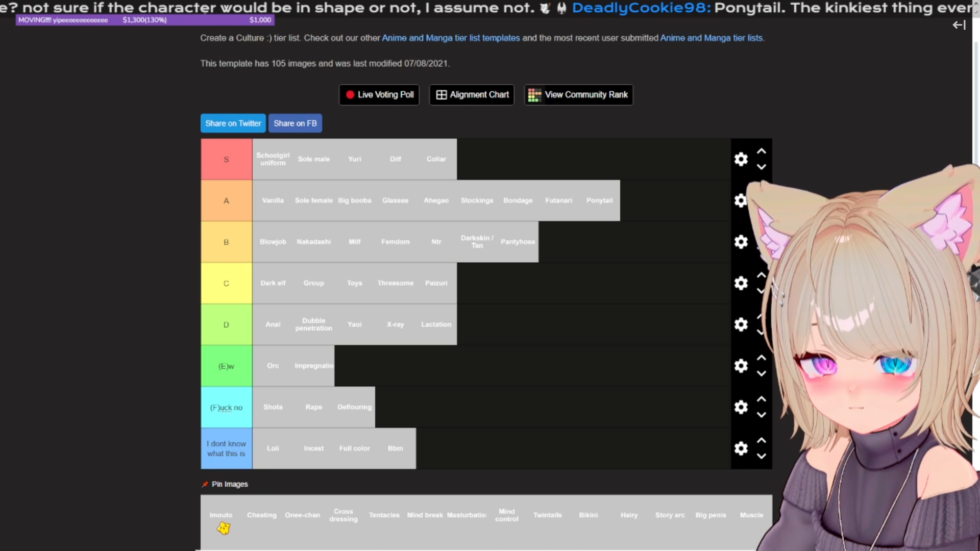980x551 pixels.
Task: Move the C tier row up
Action: (x=761, y=275)
